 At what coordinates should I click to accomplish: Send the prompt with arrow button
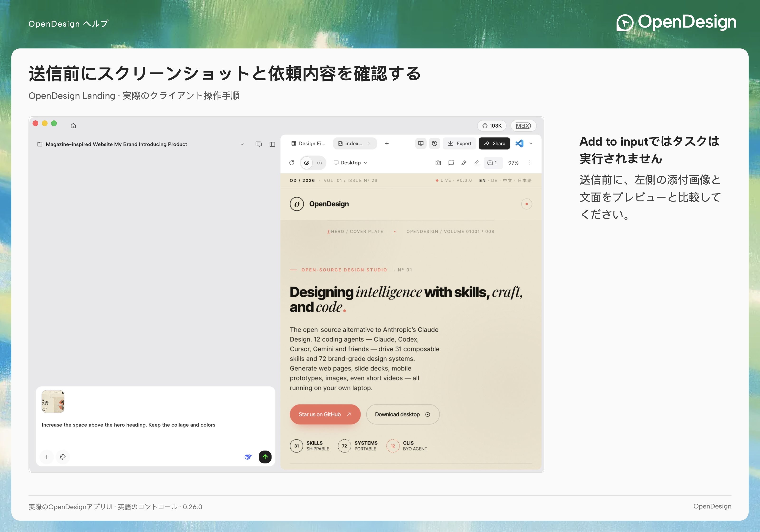pos(265,457)
